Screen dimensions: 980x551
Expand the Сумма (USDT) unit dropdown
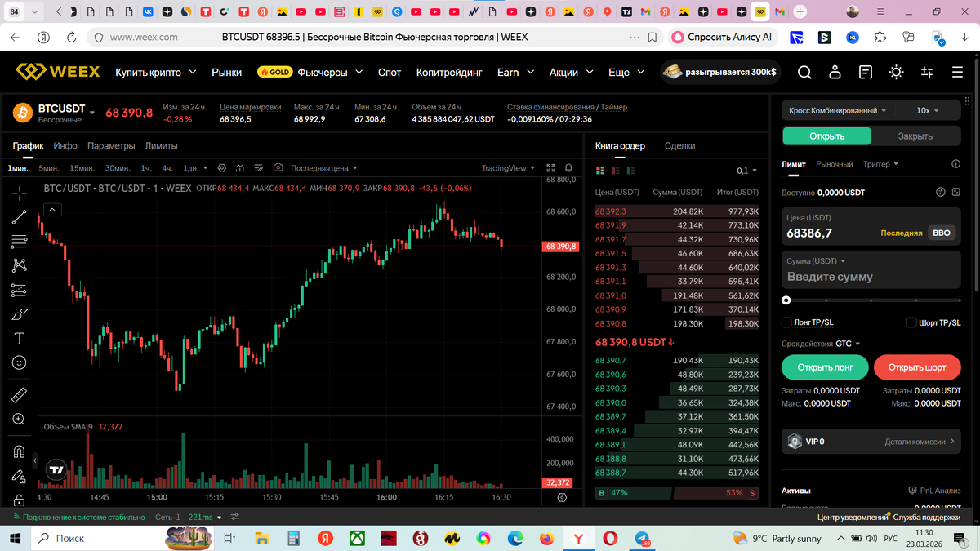click(x=817, y=261)
